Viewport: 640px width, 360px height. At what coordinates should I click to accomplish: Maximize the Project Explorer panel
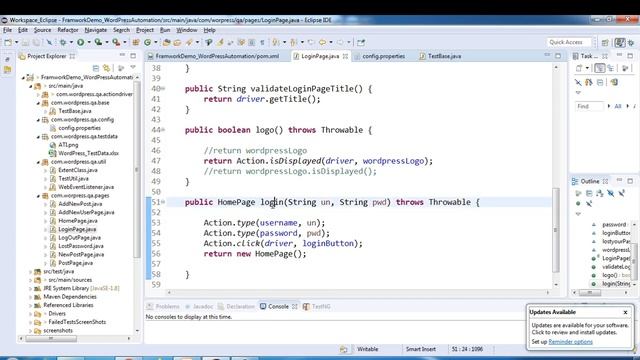133,56
